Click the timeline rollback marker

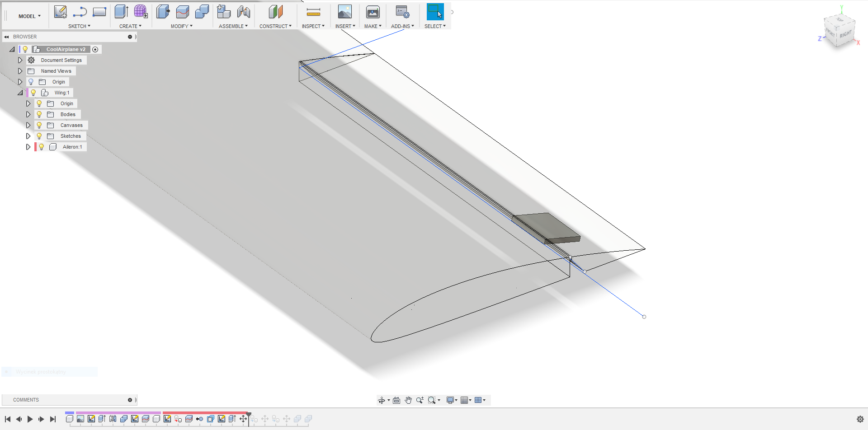[x=249, y=419]
